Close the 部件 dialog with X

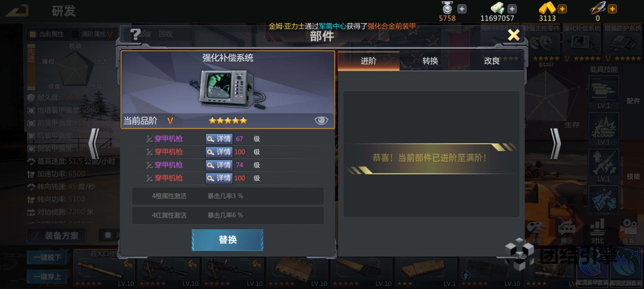[x=514, y=35]
